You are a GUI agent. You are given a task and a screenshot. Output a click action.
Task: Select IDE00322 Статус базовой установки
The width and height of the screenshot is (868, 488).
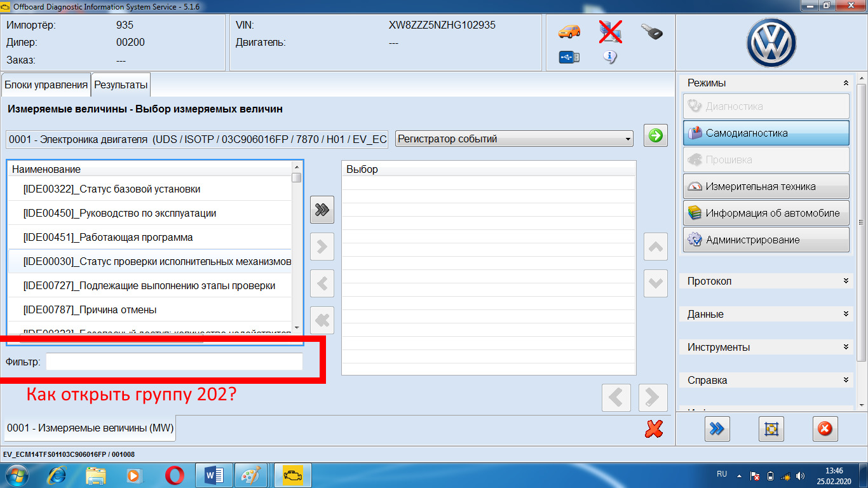[x=150, y=189]
